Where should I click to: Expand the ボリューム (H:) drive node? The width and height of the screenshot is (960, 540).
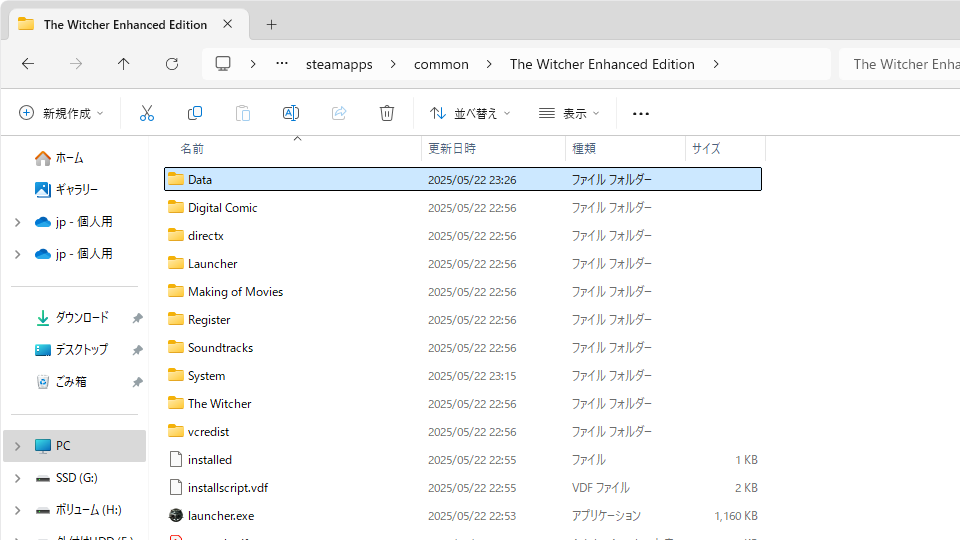[18, 510]
